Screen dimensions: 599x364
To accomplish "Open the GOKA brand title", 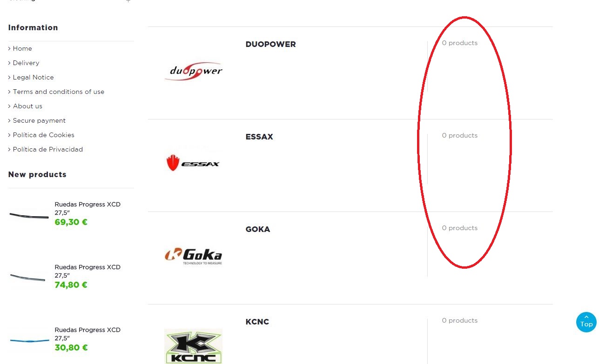I will point(257,229).
